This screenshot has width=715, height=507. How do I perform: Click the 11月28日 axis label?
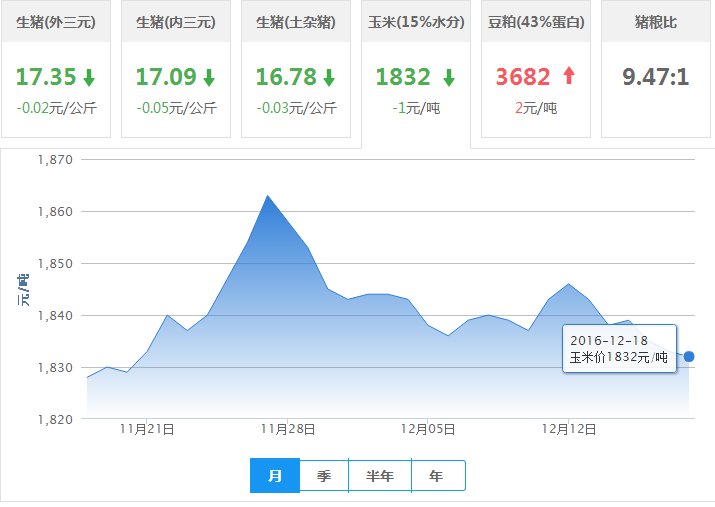click(288, 429)
